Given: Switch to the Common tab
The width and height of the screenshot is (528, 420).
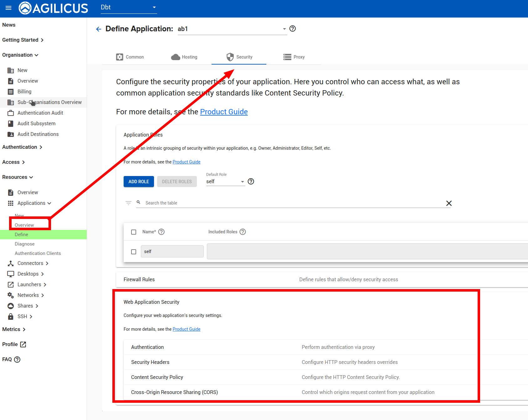Looking at the screenshot, I should [130, 57].
